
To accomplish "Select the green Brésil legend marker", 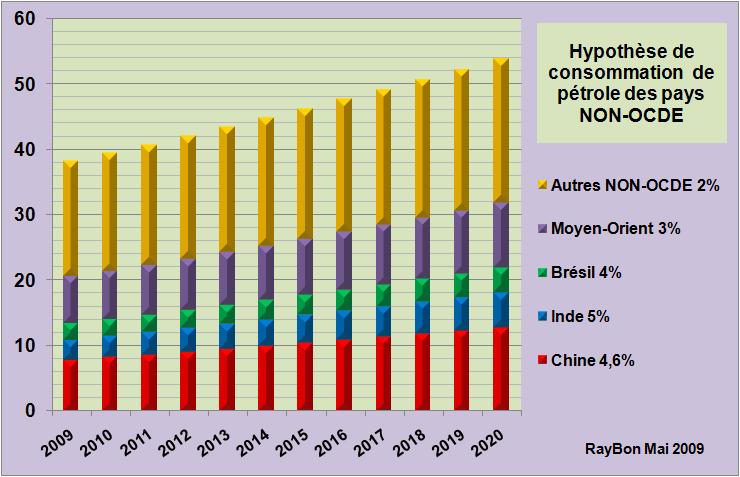I will (x=545, y=273).
